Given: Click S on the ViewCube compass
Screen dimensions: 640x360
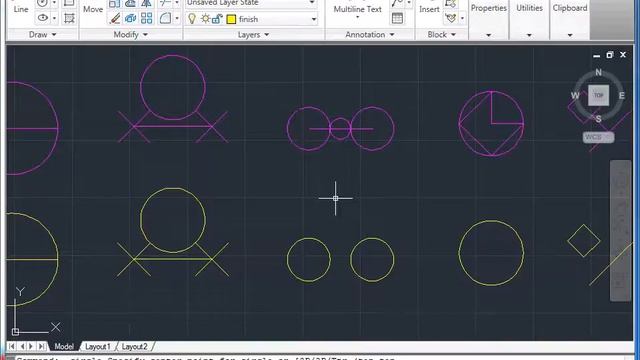Looking at the screenshot, I should 598,119.
